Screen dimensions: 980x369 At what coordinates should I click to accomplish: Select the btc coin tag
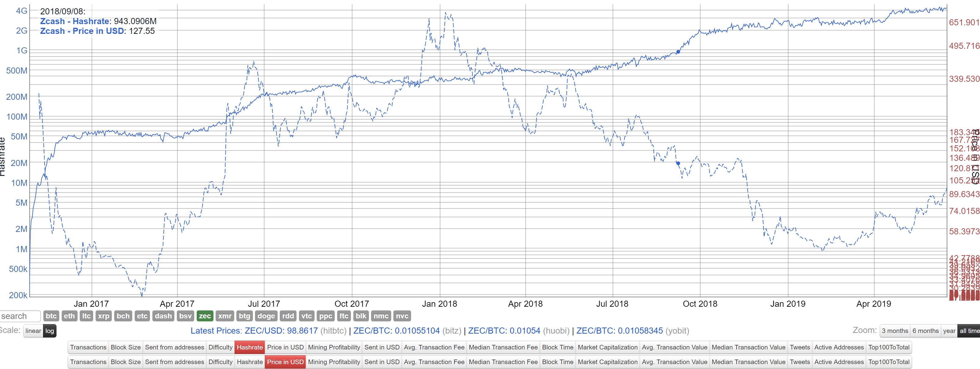coord(51,316)
